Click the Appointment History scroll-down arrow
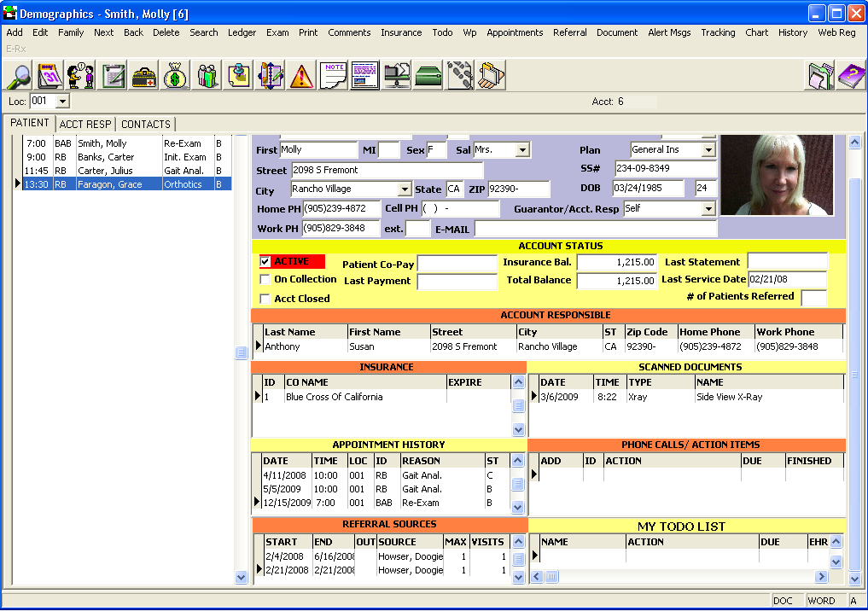868x611 pixels. click(x=518, y=507)
